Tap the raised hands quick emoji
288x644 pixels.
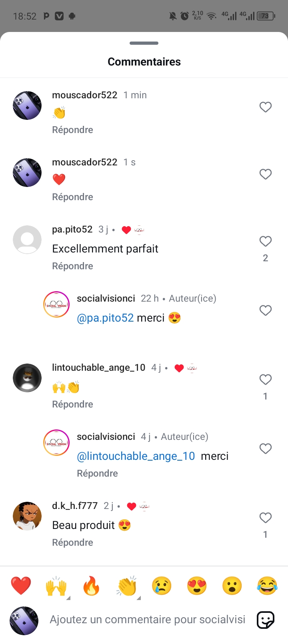pyautogui.click(x=56, y=586)
